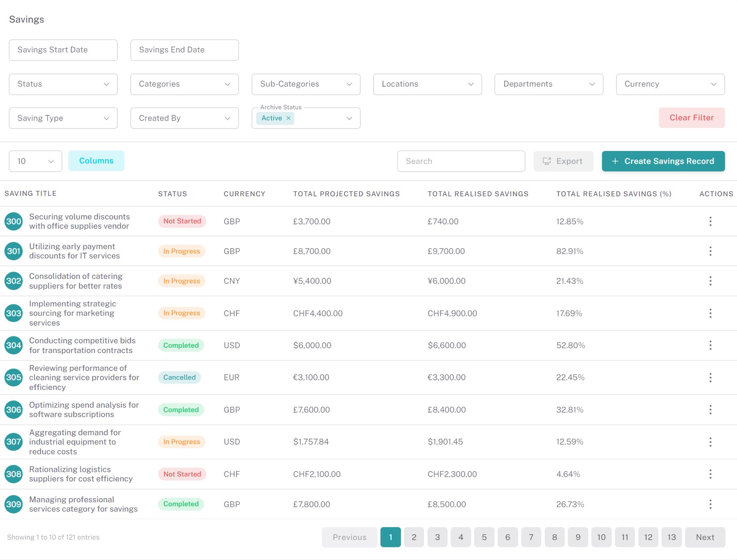Expand the Departments dropdown
The width and height of the screenshot is (737, 560).
coord(549,84)
